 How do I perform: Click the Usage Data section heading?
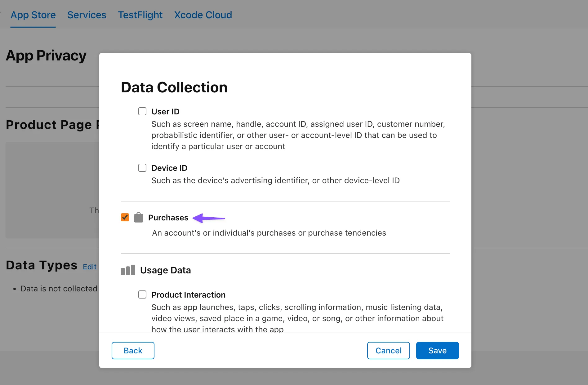tap(165, 270)
